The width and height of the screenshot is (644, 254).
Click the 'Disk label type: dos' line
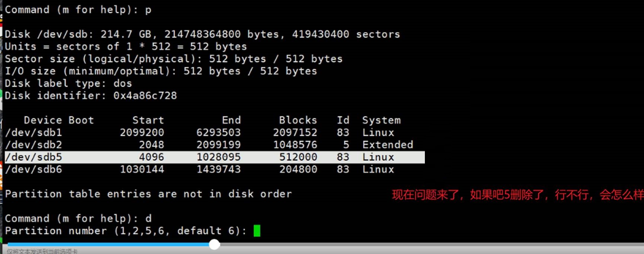(x=68, y=83)
